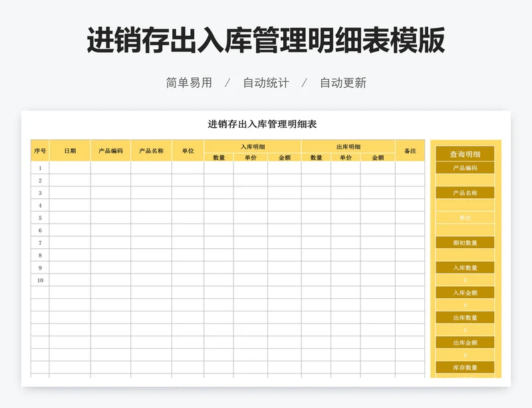The width and height of the screenshot is (532, 408).
Task: Click the 库存数量 label in side panel
Action: click(x=465, y=367)
